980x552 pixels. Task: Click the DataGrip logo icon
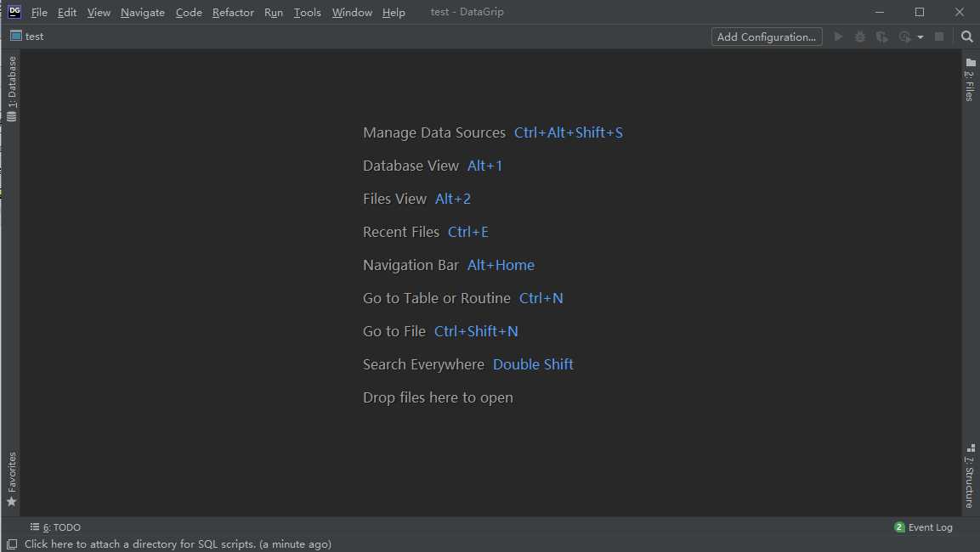pos(14,12)
